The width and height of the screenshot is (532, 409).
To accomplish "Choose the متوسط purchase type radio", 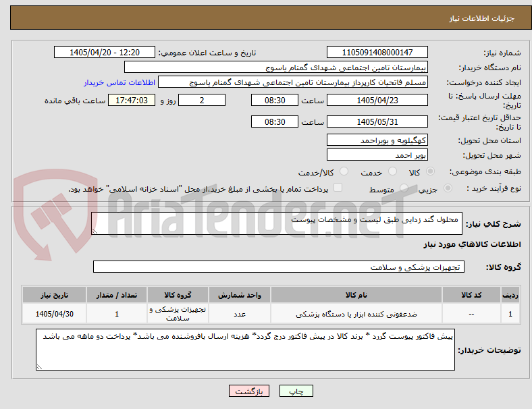I will click(x=404, y=188).
